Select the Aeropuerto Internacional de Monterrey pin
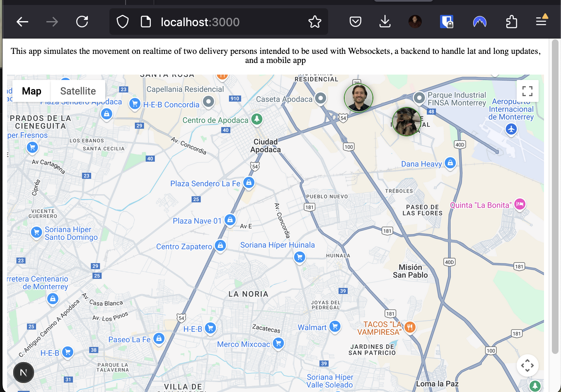Image resolution: width=561 pixels, height=392 pixels. coord(511,129)
